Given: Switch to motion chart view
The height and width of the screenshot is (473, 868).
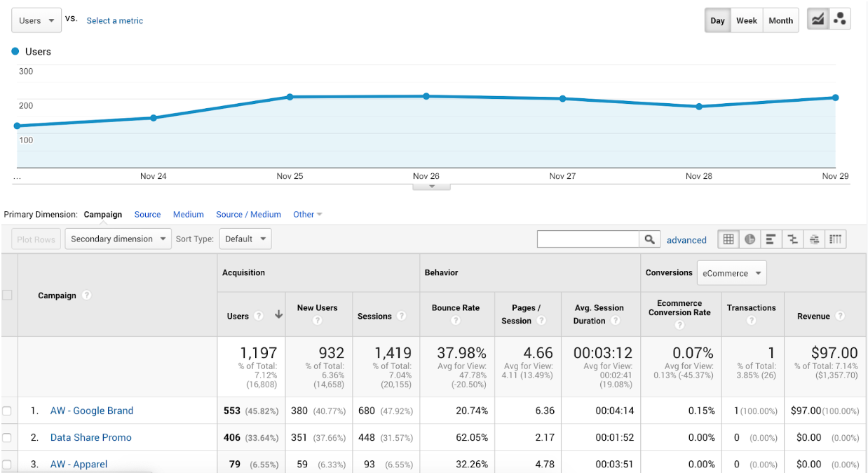Looking at the screenshot, I should click(x=840, y=20).
